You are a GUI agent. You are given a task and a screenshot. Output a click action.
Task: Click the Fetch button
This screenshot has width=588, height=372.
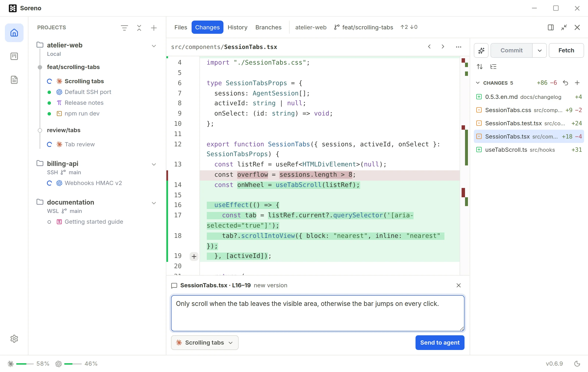pyautogui.click(x=566, y=50)
